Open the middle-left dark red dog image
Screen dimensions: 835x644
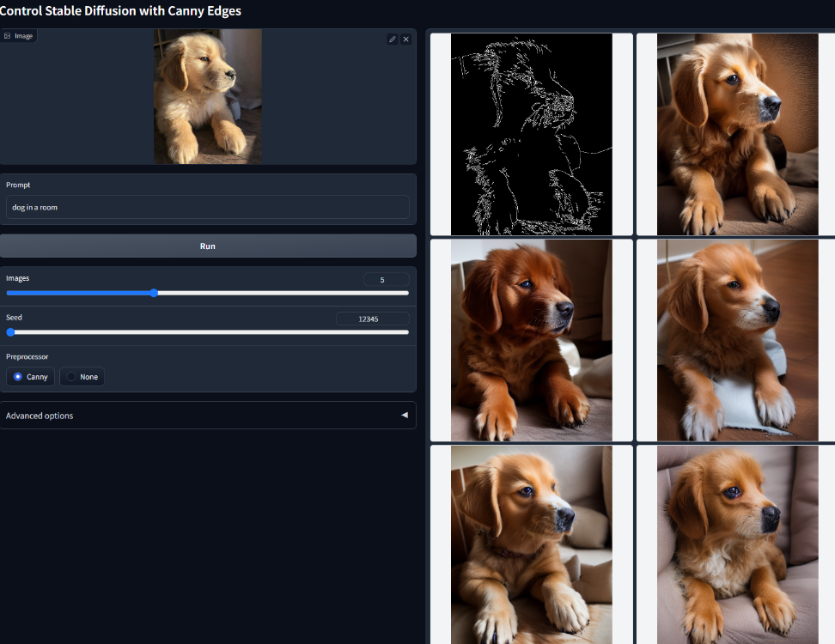(x=531, y=340)
